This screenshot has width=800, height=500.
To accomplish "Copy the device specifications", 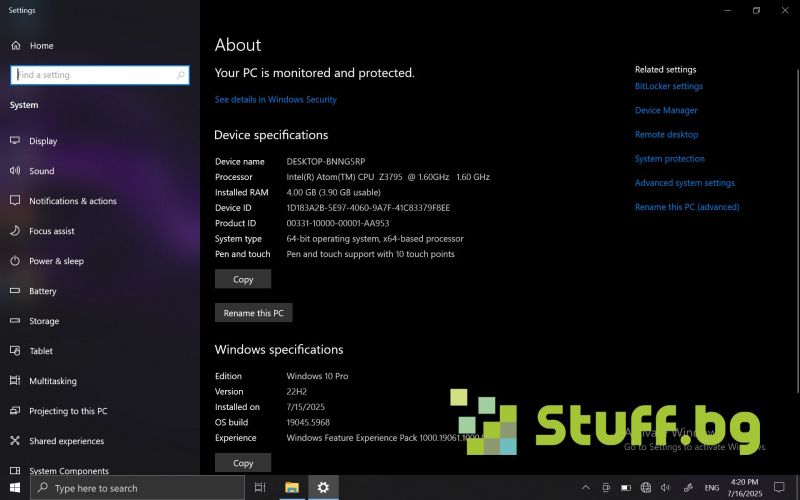I will [x=243, y=279].
